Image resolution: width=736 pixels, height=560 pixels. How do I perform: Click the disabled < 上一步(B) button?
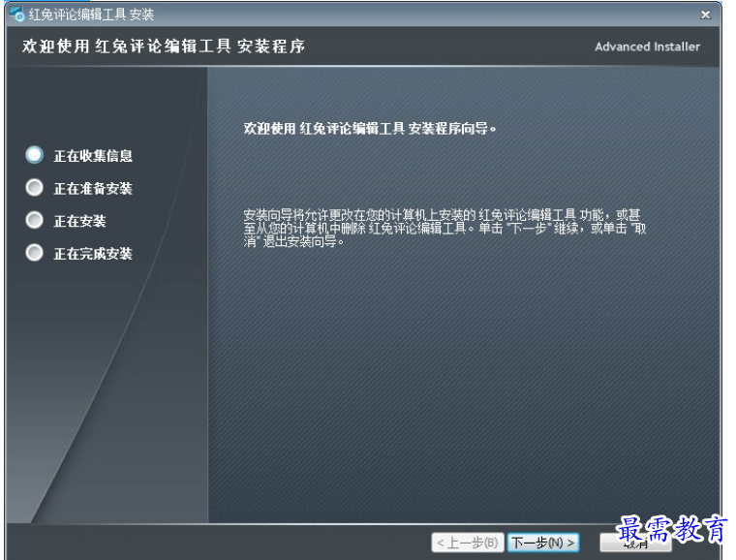tap(468, 543)
